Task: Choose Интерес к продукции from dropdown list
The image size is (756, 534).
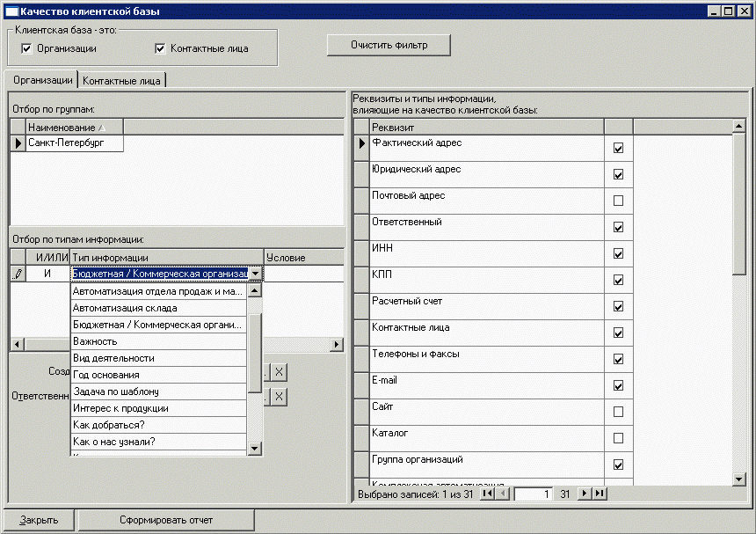Action: [x=158, y=408]
